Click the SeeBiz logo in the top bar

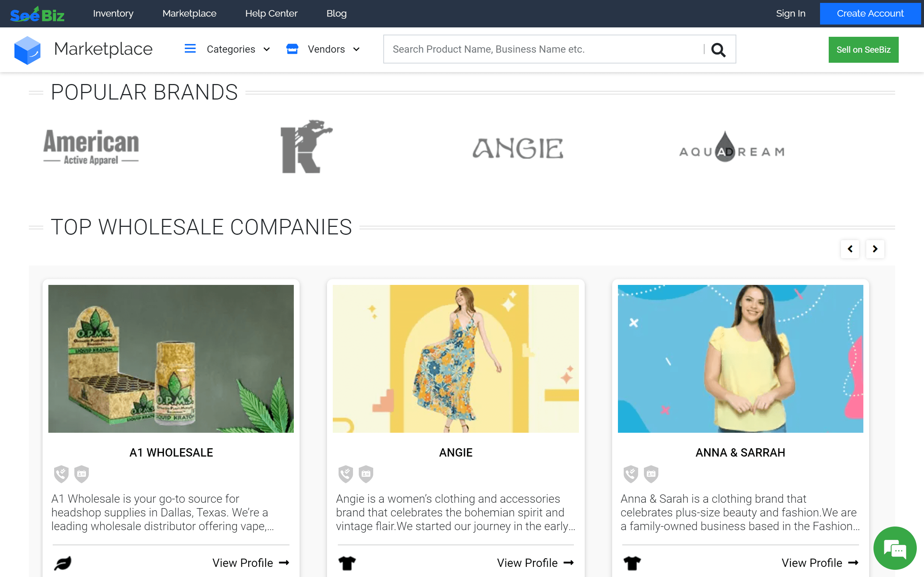(37, 13)
